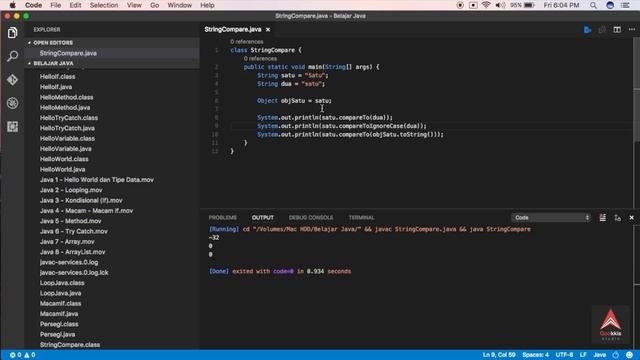Run code with the play icon
Image resolution: width=640 pixels, height=360 pixels.
(587, 30)
